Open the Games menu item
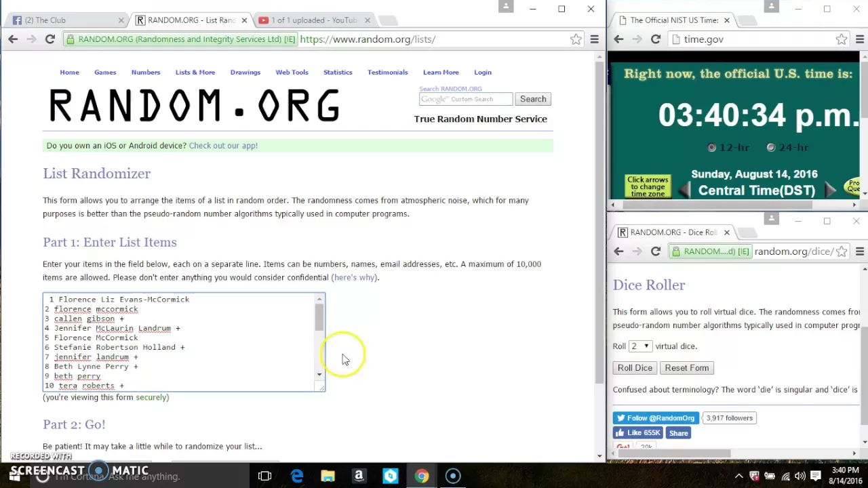This screenshot has width=868, height=488. point(105,72)
